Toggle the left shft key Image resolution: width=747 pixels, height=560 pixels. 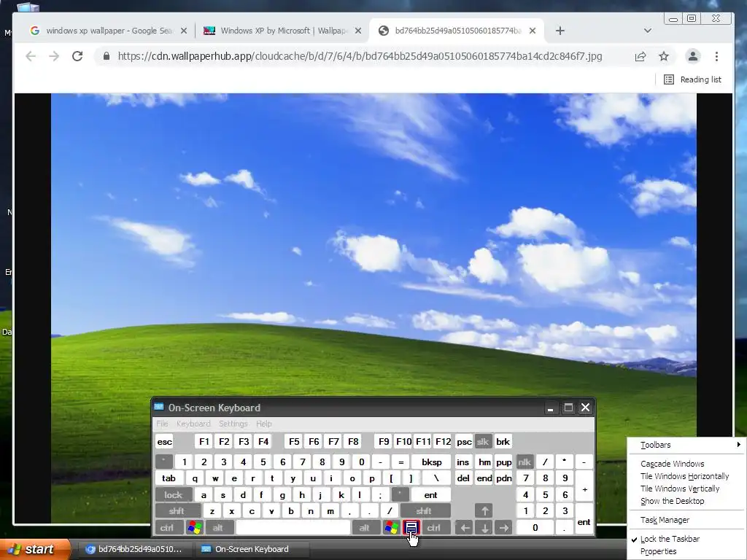(x=177, y=511)
